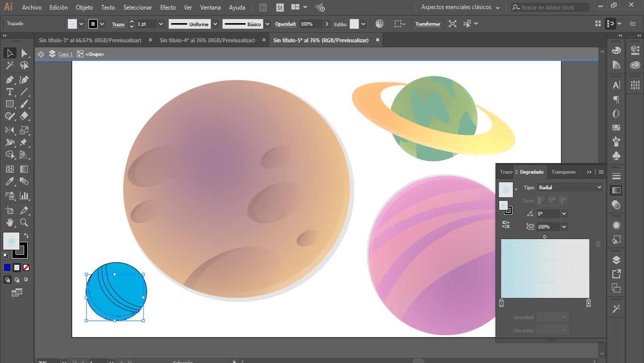Viewport: 644px width, 363px height.
Task: Open the Básico brush definition dropdown
Action: (x=268, y=24)
